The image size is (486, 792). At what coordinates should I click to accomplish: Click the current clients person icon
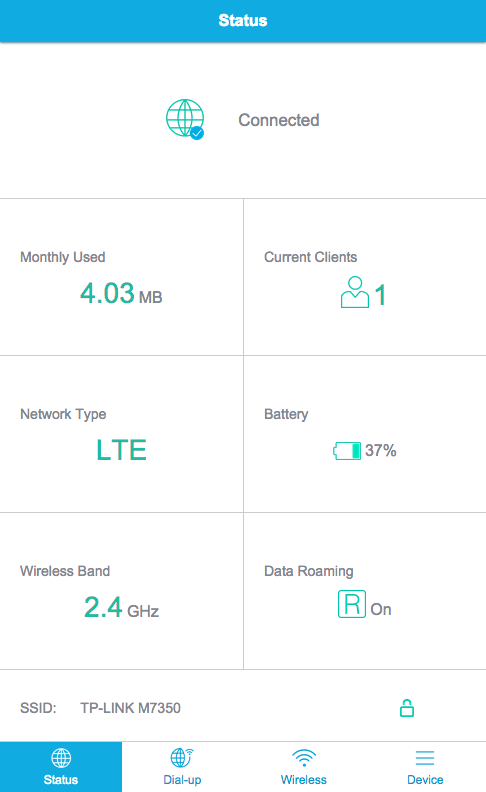tap(355, 292)
